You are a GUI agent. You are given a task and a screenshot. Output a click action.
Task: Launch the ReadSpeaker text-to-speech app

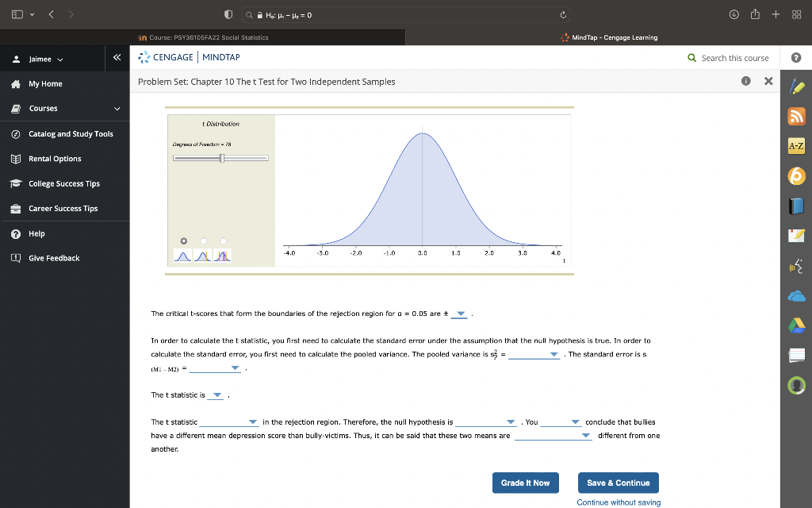[796, 267]
